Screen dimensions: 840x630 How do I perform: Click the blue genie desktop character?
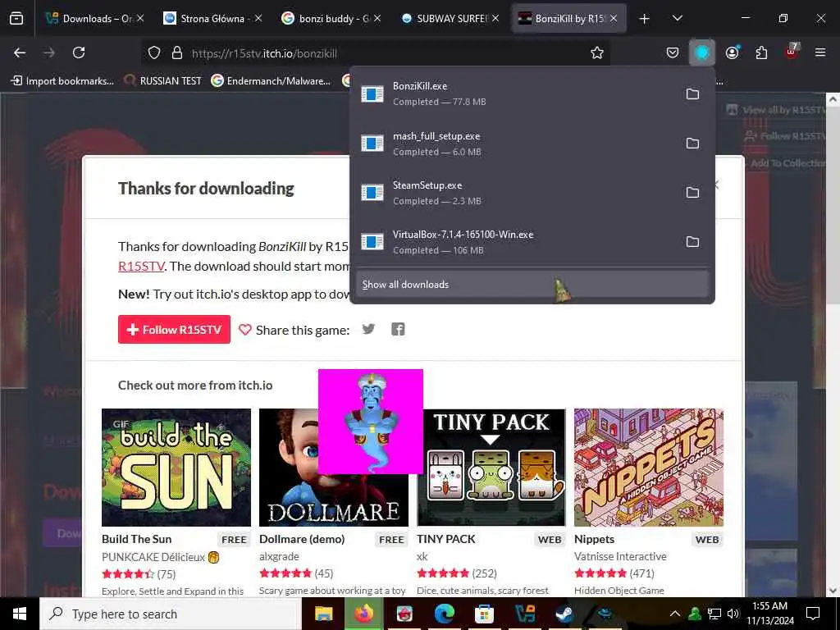click(370, 422)
